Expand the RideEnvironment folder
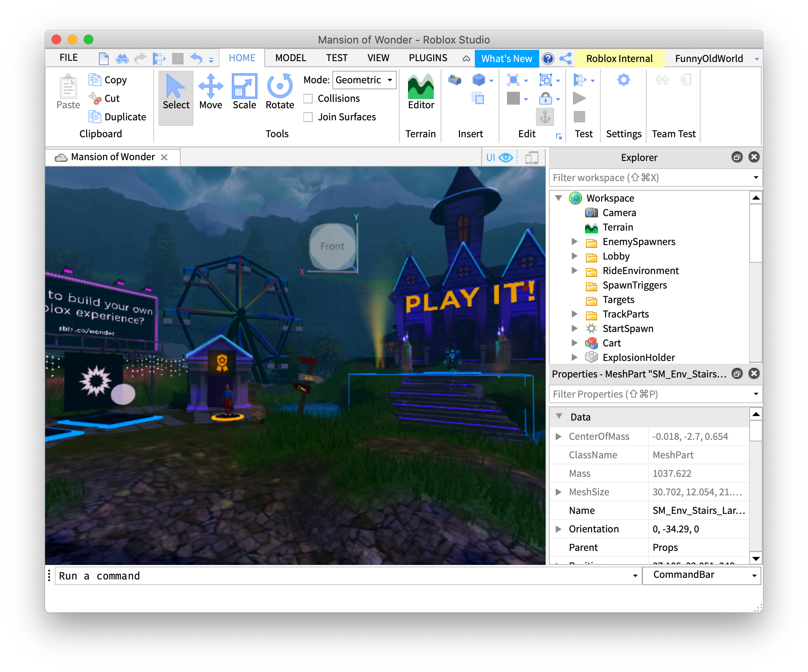 [x=575, y=270]
